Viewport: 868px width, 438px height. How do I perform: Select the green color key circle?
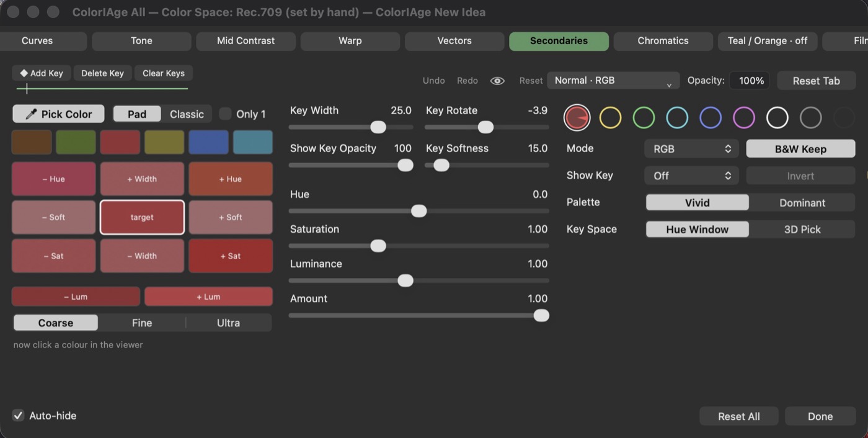tap(644, 117)
